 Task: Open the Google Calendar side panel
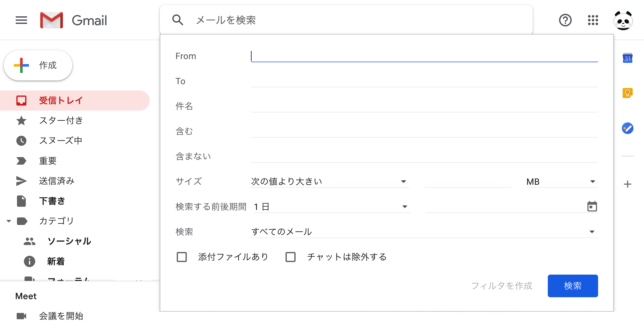point(627,58)
